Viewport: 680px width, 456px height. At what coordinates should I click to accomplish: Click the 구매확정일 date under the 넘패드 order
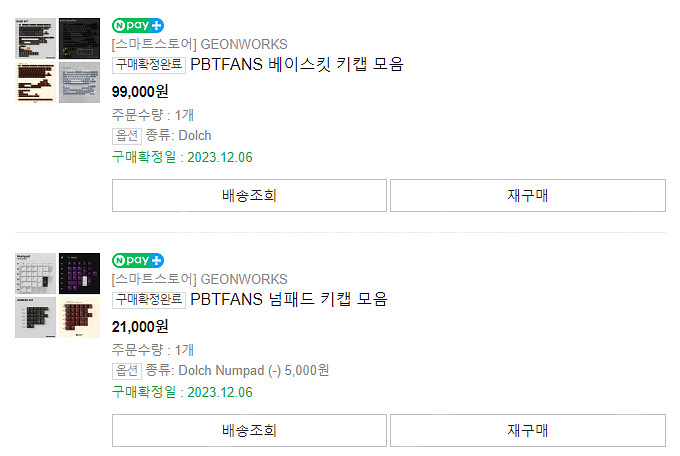[x=182, y=392]
